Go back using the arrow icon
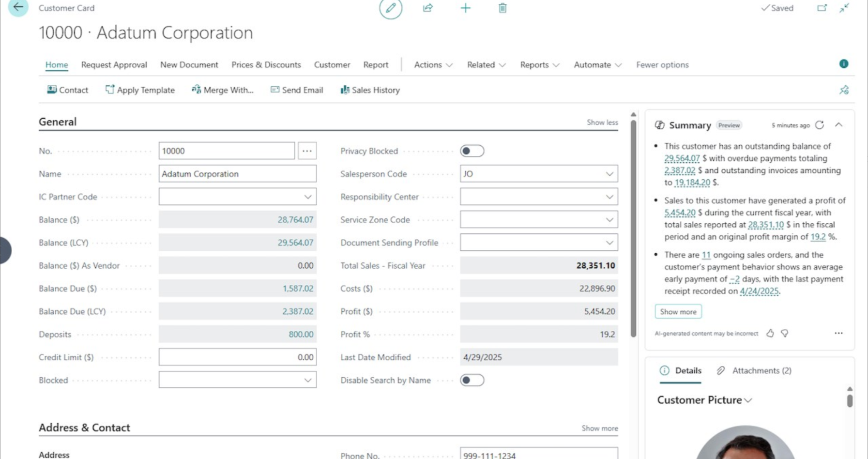868x459 pixels. (x=18, y=7)
